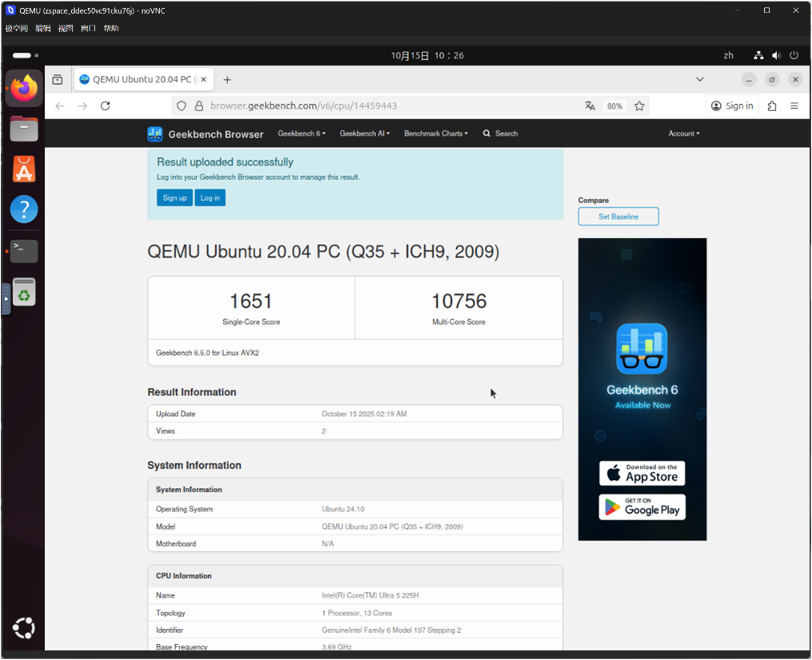Click the Geekbench 6.5.0 for Linux AVX2 text
This screenshot has width=812, height=660.
207,353
